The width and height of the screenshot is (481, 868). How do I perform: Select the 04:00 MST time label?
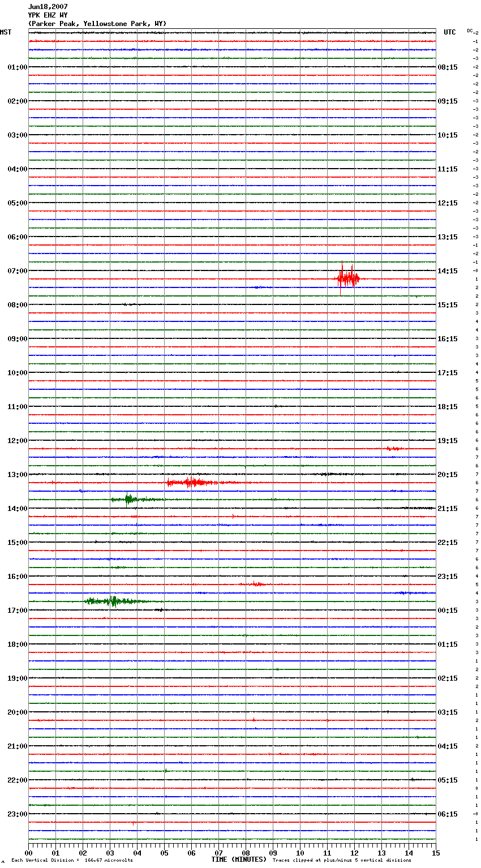tap(18, 169)
